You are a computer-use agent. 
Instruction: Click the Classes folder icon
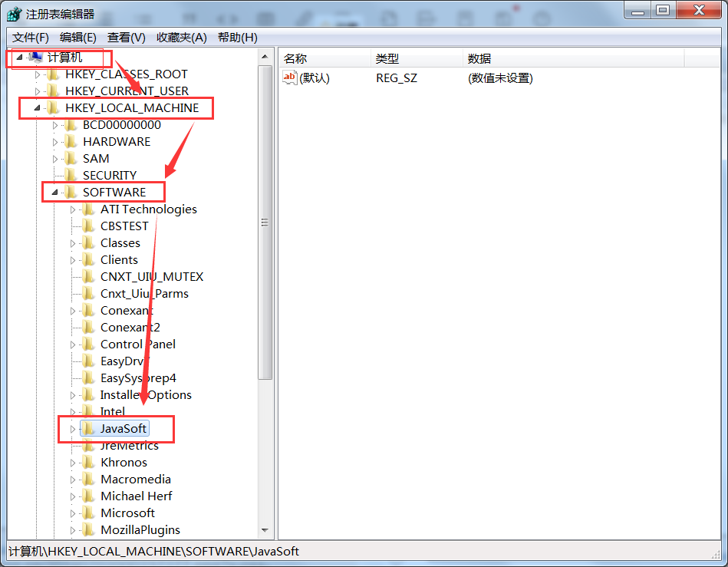point(89,243)
